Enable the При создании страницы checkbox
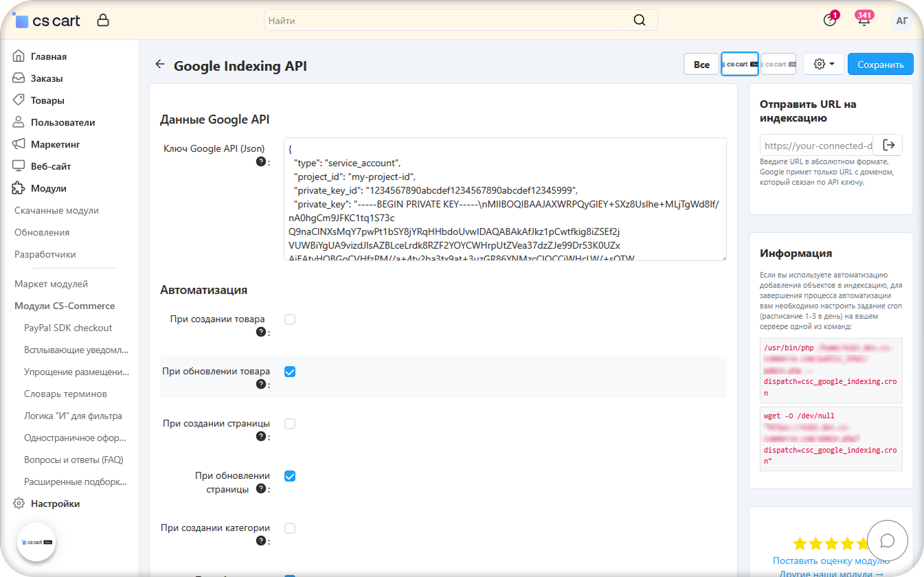 pyautogui.click(x=290, y=424)
